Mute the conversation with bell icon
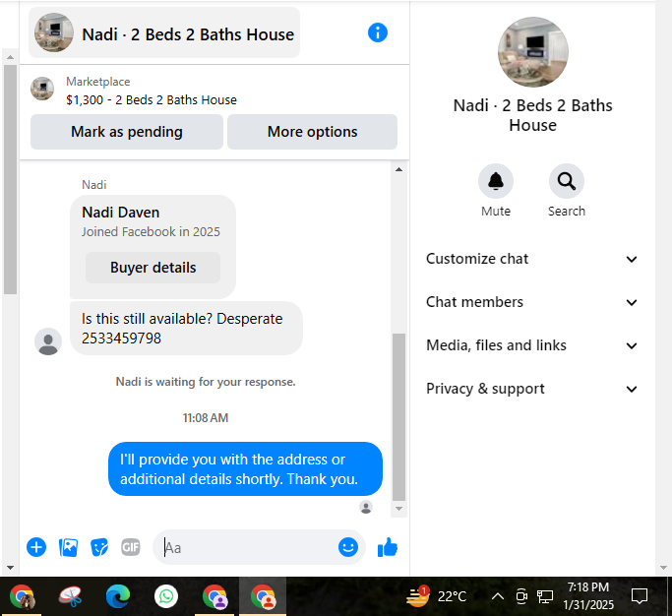 tap(496, 181)
